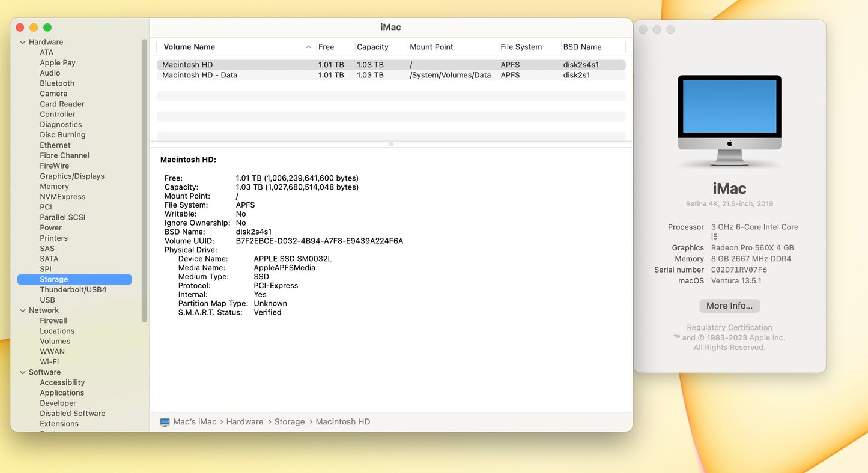
Task: Open the Regulatory Certification link
Action: pyautogui.click(x=729, y=327)
